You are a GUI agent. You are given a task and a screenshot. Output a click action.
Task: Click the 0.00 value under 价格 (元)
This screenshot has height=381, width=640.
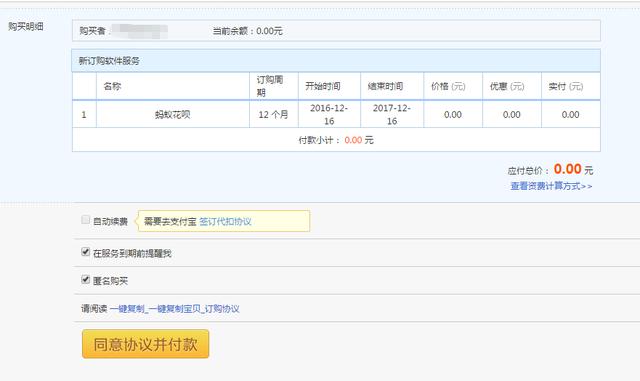coord(453,115)
